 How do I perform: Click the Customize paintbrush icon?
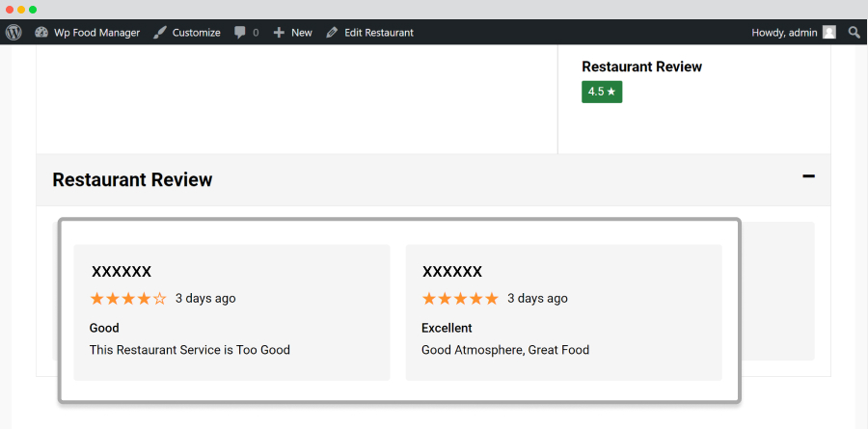tap(159, 33)
